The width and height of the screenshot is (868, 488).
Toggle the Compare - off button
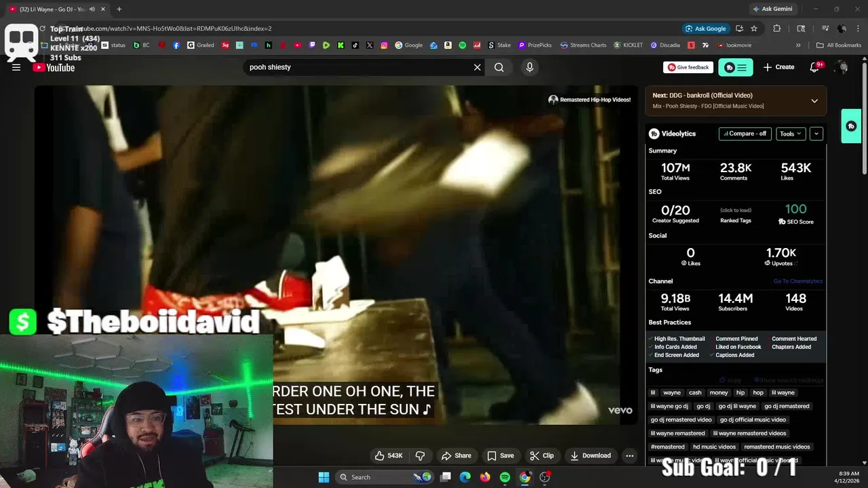coord(745,134)
